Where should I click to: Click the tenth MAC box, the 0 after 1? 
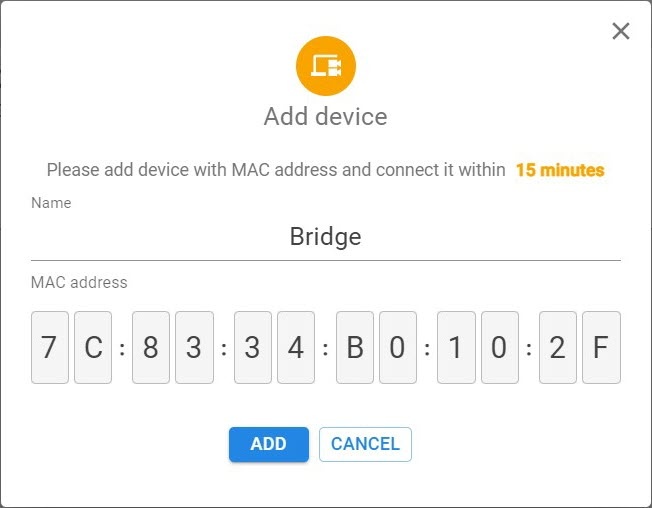[499, 347]
